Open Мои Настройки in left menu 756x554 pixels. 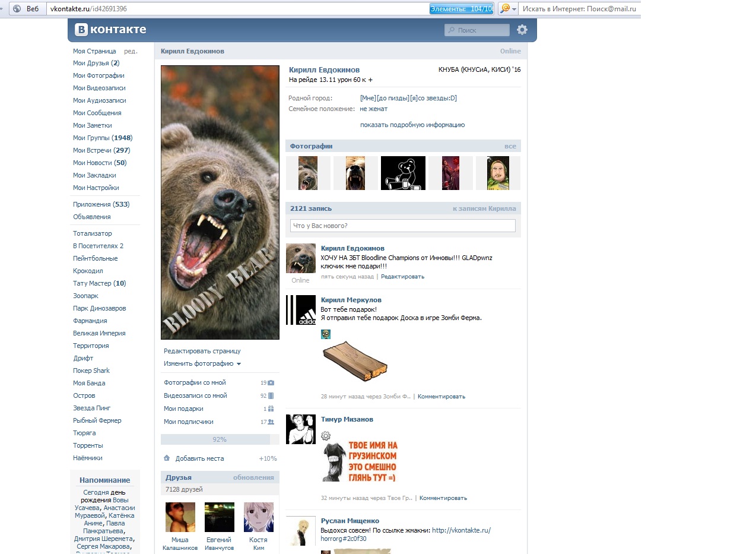point(96,188)
